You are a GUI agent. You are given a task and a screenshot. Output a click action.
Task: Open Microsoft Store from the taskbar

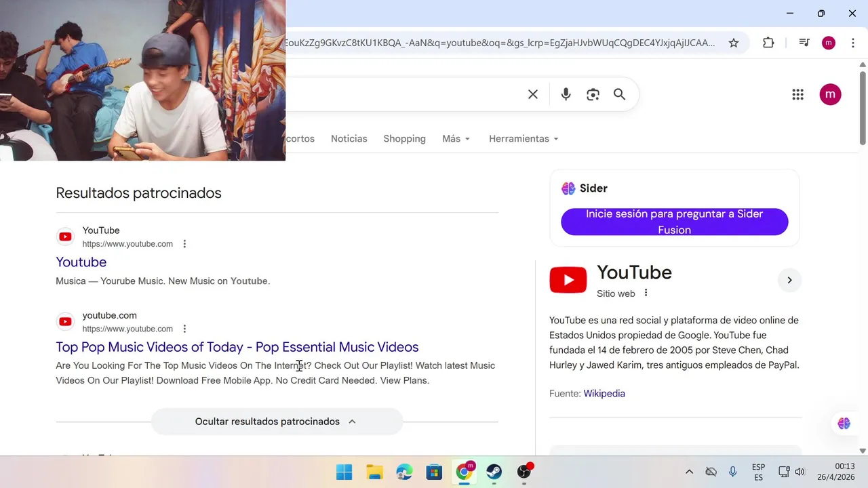[434, 472]
